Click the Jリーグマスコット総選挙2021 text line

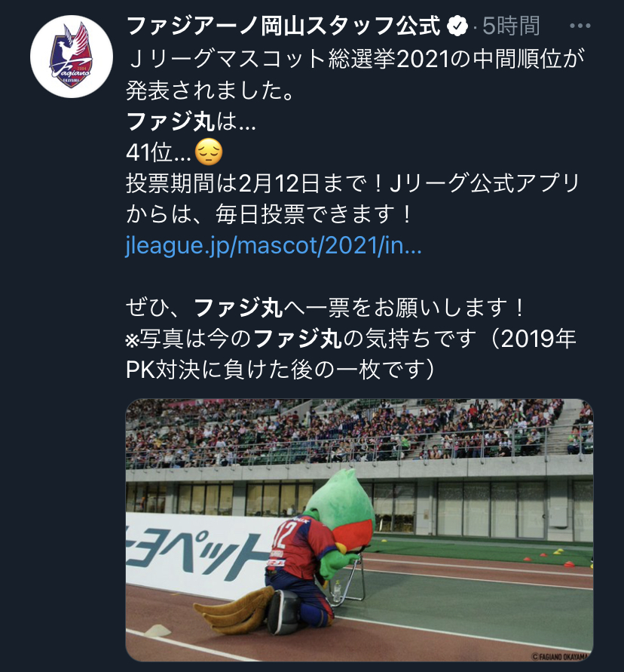(x=356, y=59)
